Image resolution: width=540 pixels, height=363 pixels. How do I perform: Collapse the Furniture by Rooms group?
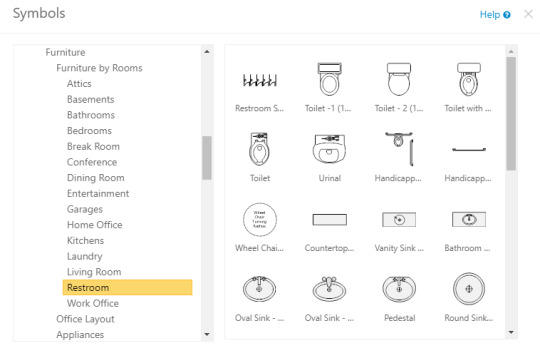point(99,68)
